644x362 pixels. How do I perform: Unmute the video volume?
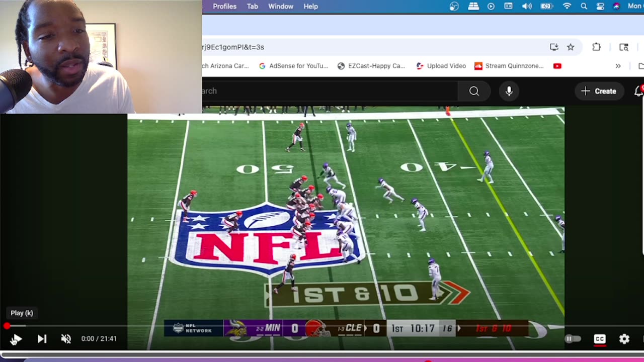tap(66, 339)
